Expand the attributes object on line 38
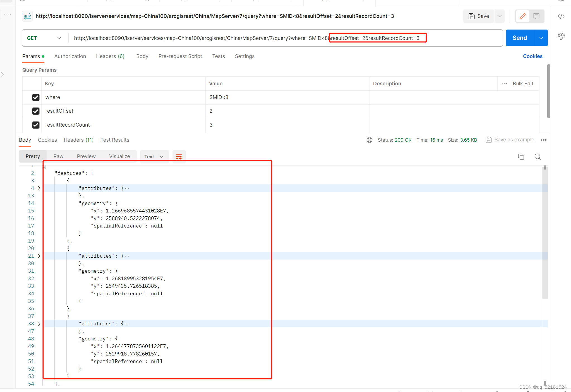571x392 pixels. coord(39,323)
